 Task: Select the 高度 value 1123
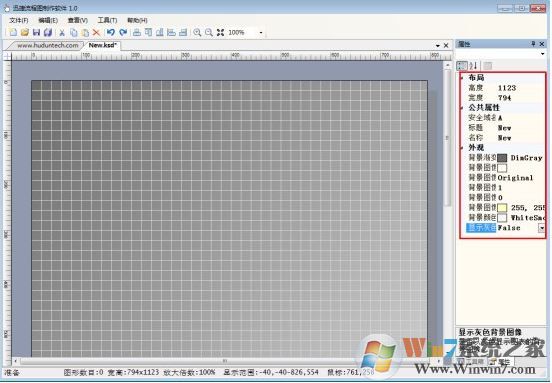(507, 88)
